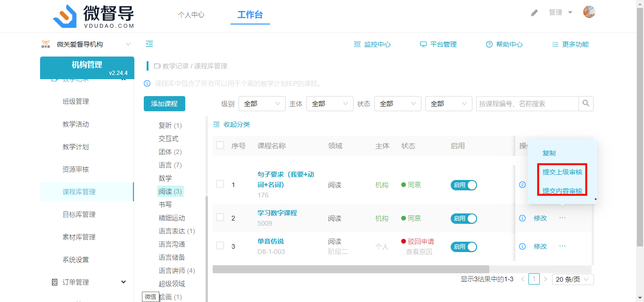This screenshot has width=644, height=302.
Task: Collapse sidebar with the menu fold icon
Action: coord(149,44)
